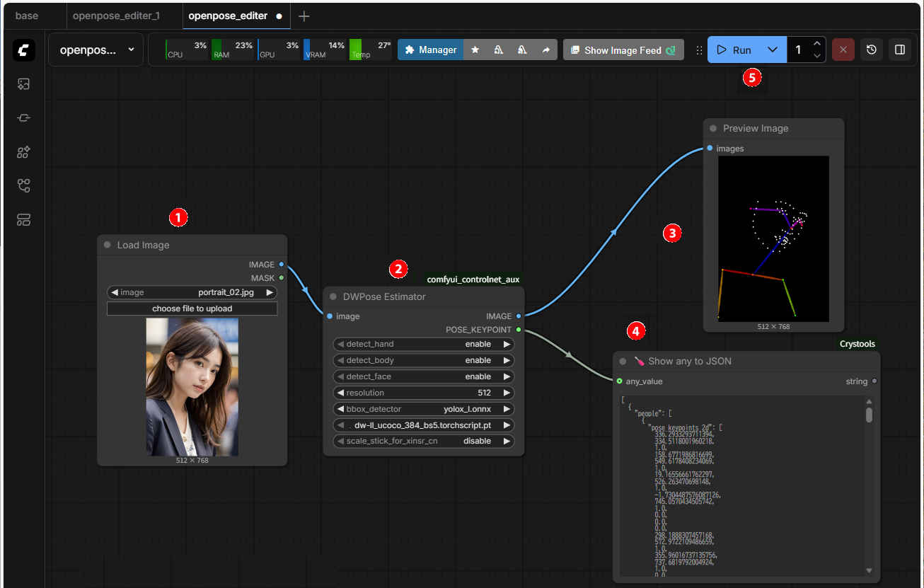Image resolution: width=924 pixels, height=588 pixels.
Task: Toggle detect_hand with its right arrow
Action: pos(507,344)
